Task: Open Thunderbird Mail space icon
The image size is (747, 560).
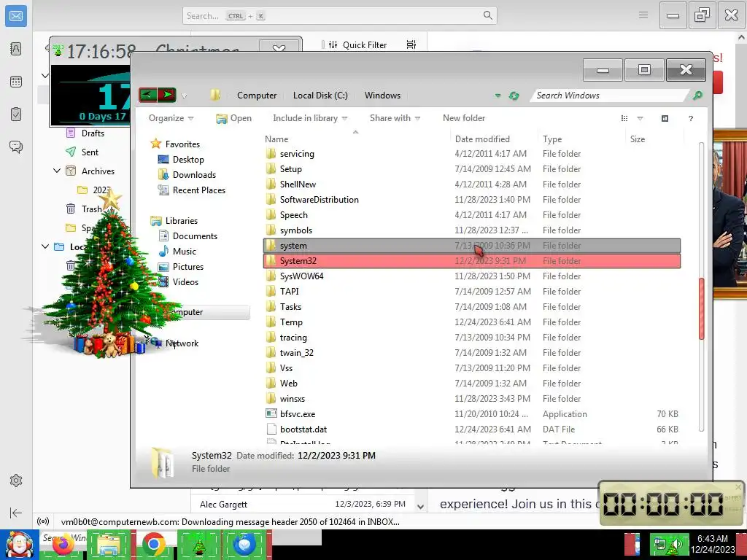Action: pyautogui.click(x=16, y=16)
